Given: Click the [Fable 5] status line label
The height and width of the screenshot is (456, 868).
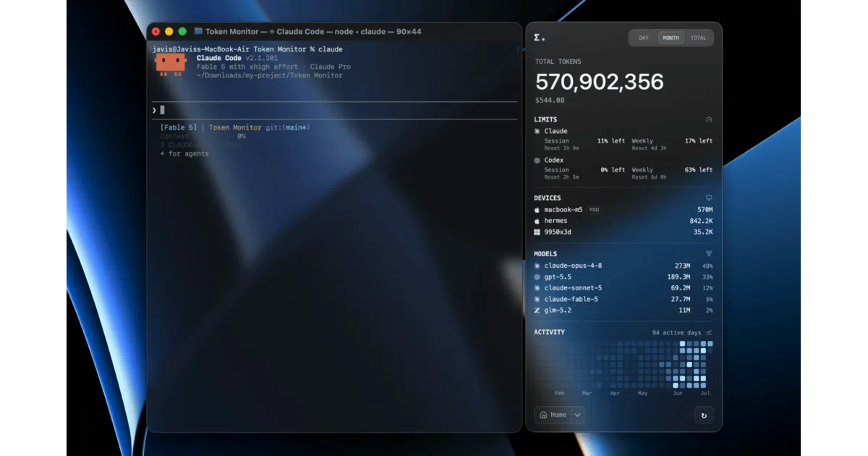Looking at the screenshot, I should click(178, 127).
